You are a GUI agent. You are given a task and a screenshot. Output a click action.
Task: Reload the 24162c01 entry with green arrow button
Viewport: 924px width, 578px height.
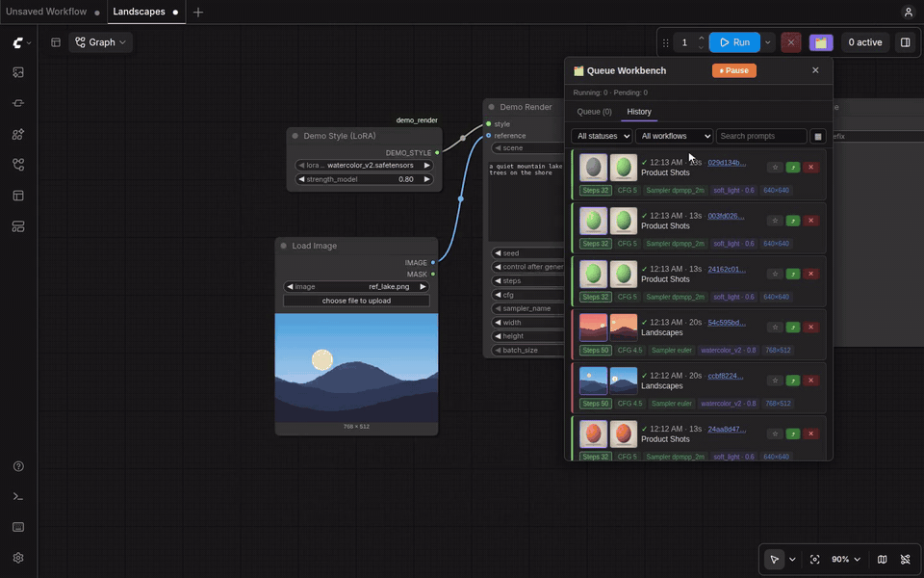click(x=793, y=274)
